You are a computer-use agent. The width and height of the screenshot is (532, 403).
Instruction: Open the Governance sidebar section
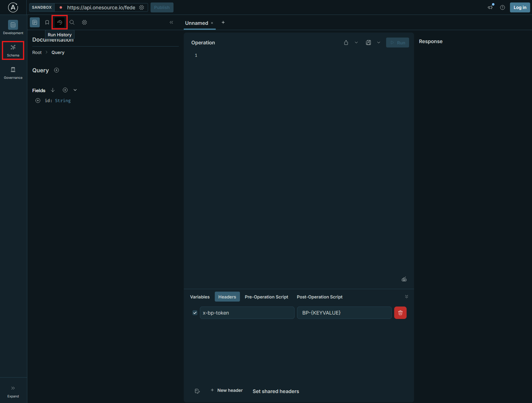[x=13, y=72]
